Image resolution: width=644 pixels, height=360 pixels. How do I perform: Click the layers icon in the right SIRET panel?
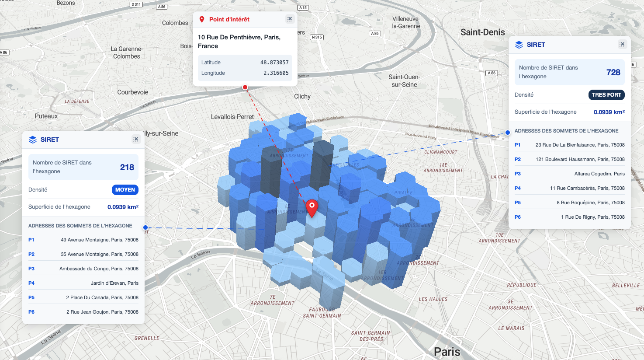pos(518,44)
